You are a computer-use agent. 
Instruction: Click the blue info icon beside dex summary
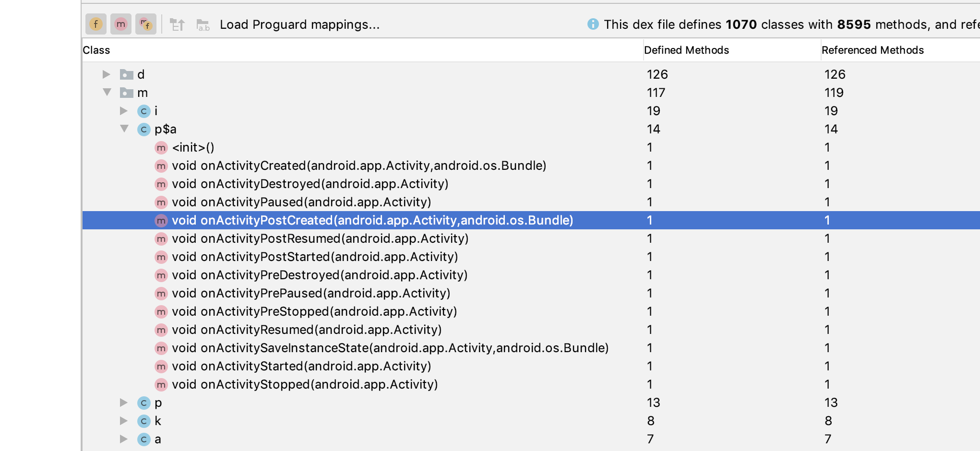click(593, 24)
